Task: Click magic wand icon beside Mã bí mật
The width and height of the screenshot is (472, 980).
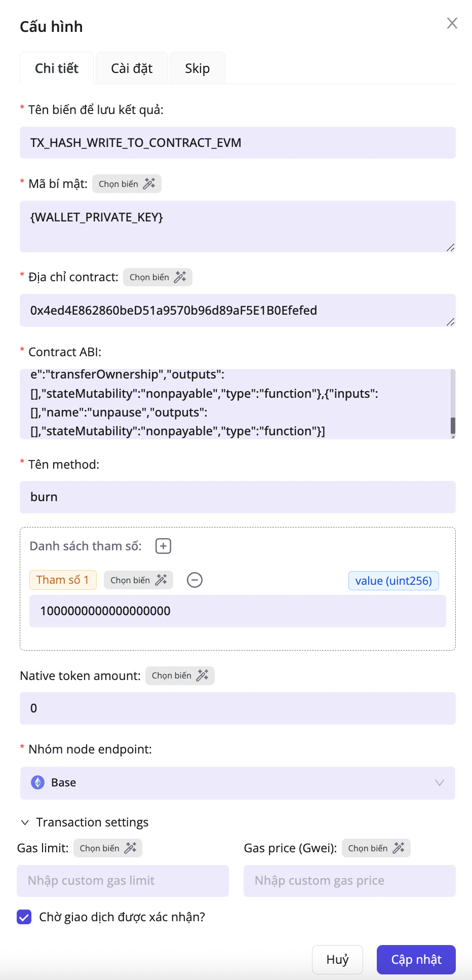Action: click(149, 184)
